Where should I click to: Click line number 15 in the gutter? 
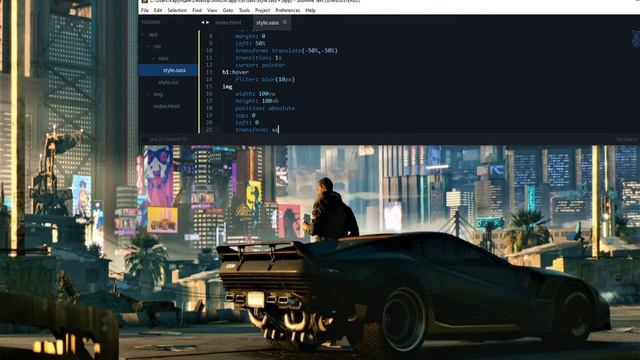click(x=209, y=87)
